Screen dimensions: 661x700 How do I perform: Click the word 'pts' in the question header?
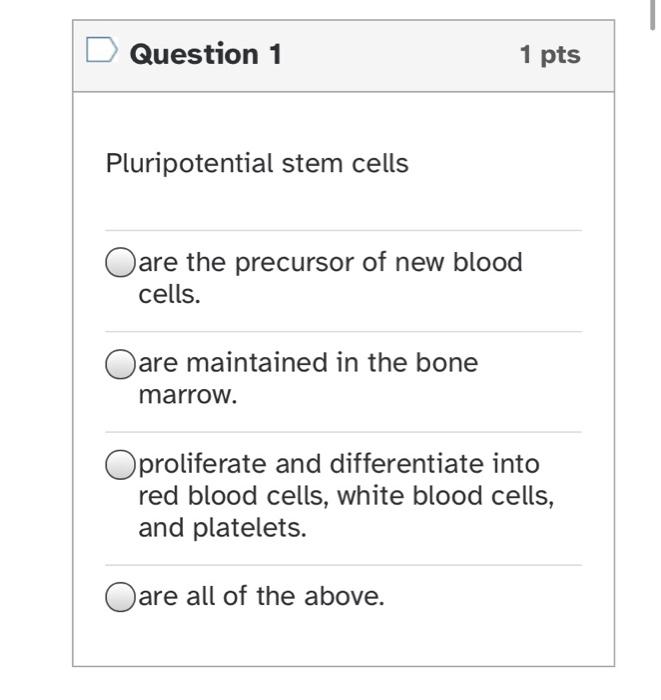coord(560,55)
